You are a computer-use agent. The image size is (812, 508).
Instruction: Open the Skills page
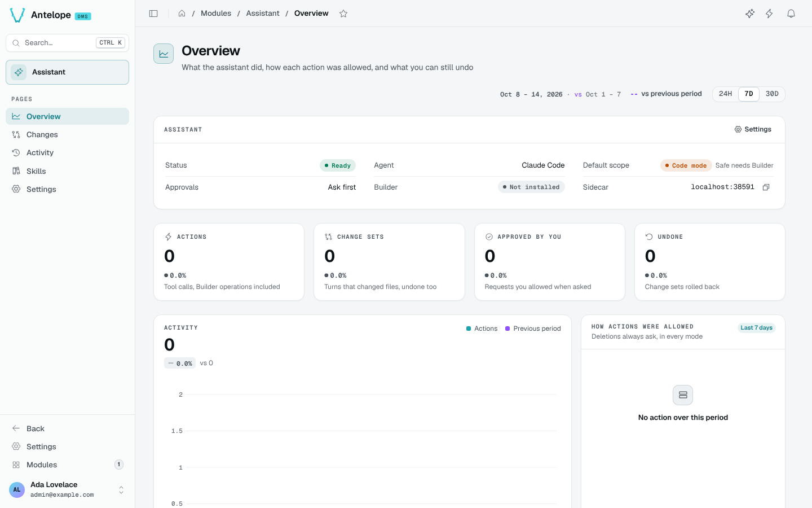(67, 171)
